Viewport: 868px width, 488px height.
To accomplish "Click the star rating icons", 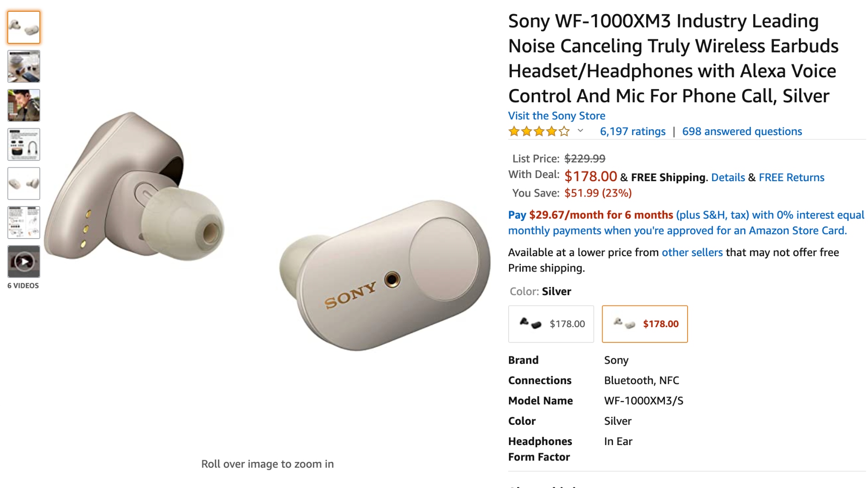I will tap(539, 131).
